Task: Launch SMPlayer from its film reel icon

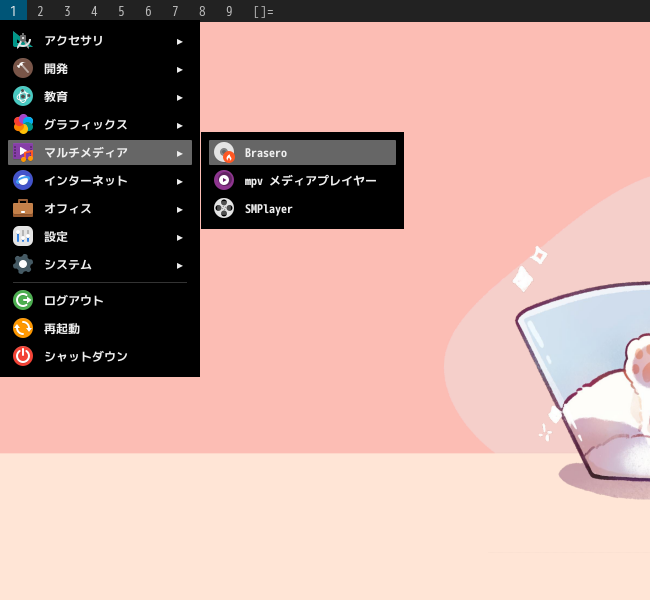Action: (224, 208)
